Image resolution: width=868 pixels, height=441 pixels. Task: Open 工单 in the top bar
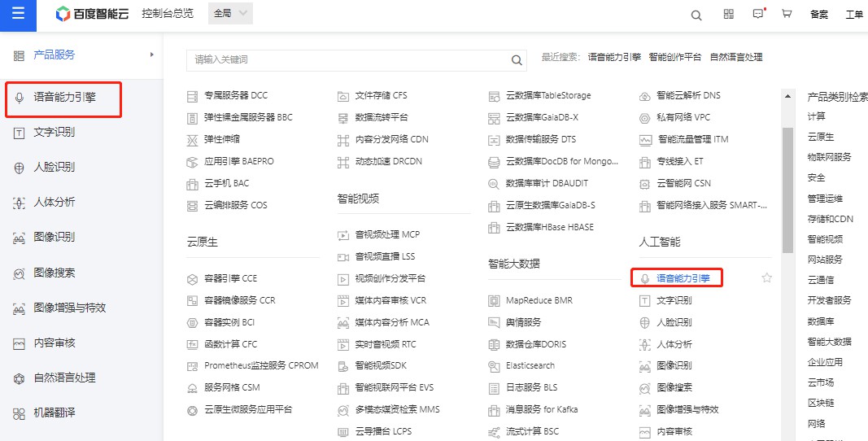854,15
